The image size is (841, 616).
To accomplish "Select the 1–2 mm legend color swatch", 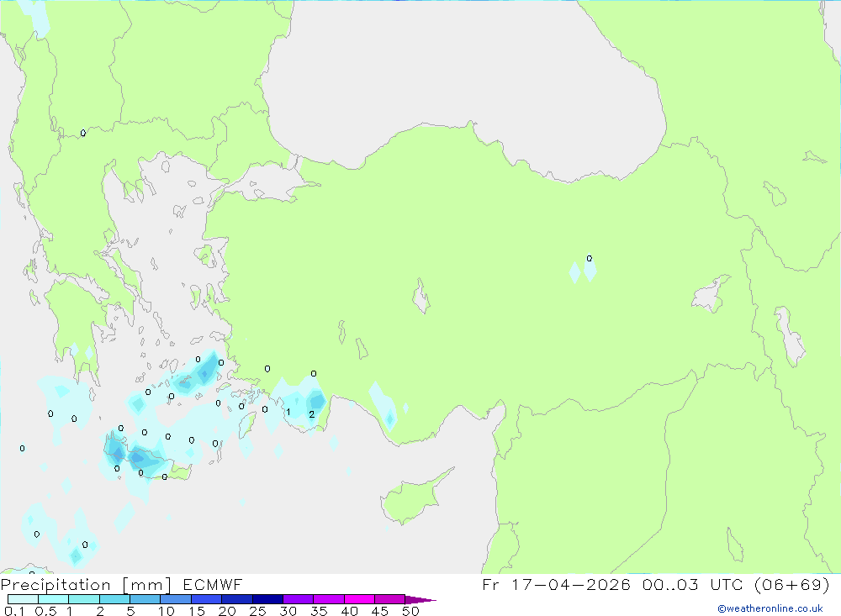I will tap(83, 599).
